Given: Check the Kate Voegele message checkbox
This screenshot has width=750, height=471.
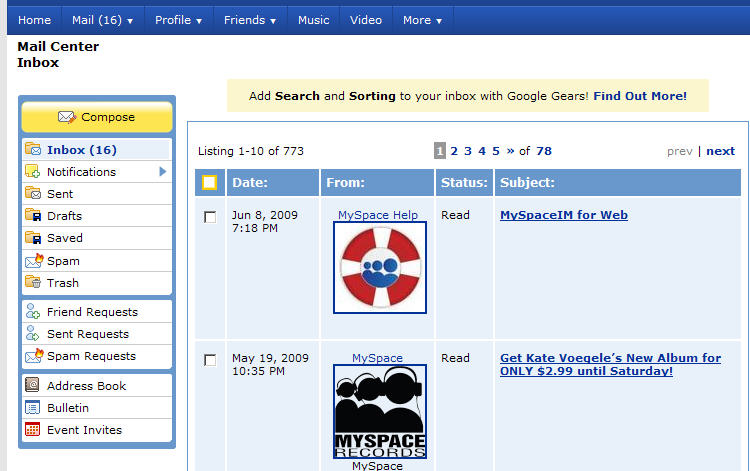Looking at the screenshot, I should (x=210, y=360).
